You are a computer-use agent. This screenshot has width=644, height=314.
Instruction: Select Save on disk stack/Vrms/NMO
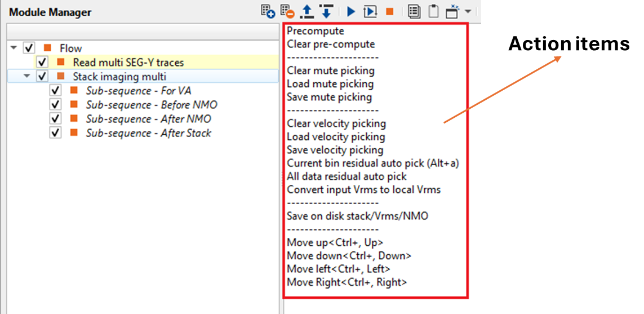[357, 216]
